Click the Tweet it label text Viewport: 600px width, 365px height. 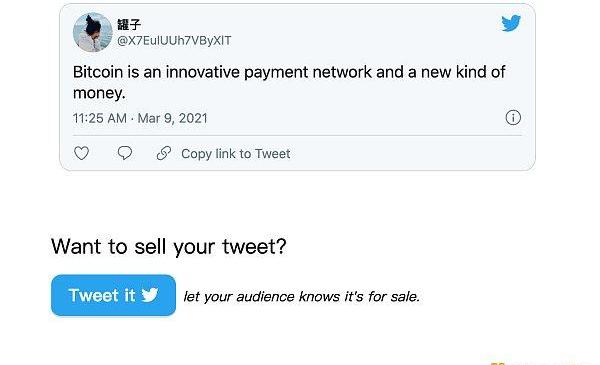pos(102,295)
